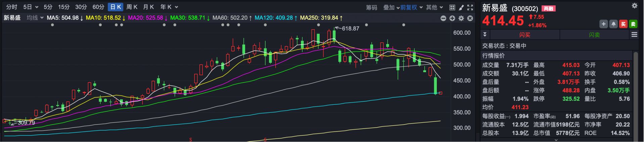Image resolution: width=644 pixels, height=142 pixels.
Task: Click the 跌停 325.52 value
Action: tap(571, 99)
